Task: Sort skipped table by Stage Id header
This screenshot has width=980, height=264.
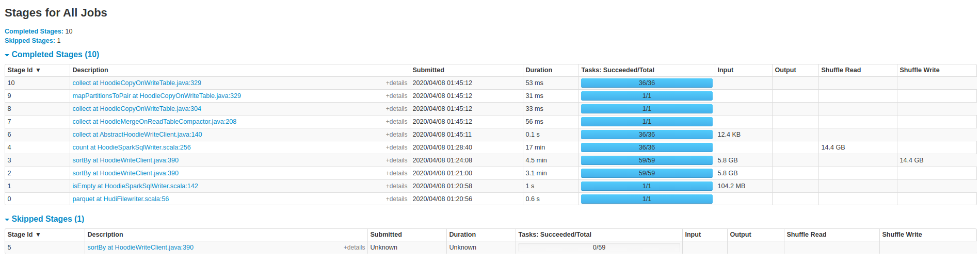Action: 24,235
